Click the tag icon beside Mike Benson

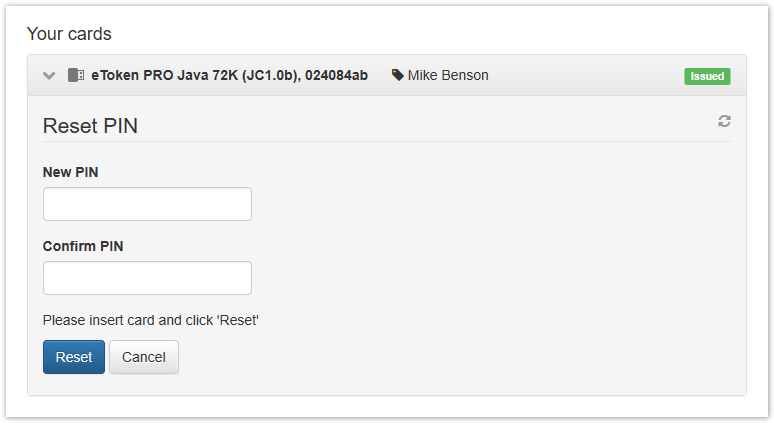pos(398,76)
